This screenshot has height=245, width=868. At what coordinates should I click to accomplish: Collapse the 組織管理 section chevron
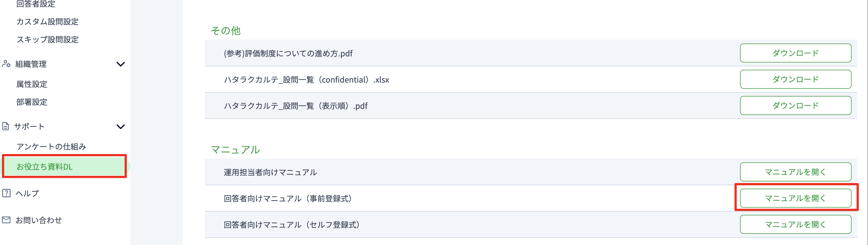[x=121, y=64]
